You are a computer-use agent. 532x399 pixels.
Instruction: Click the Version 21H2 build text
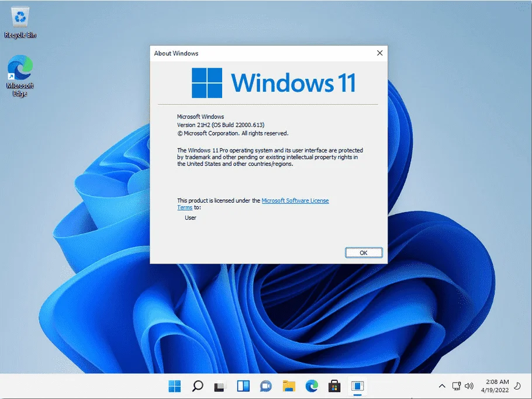click(221, 125)
